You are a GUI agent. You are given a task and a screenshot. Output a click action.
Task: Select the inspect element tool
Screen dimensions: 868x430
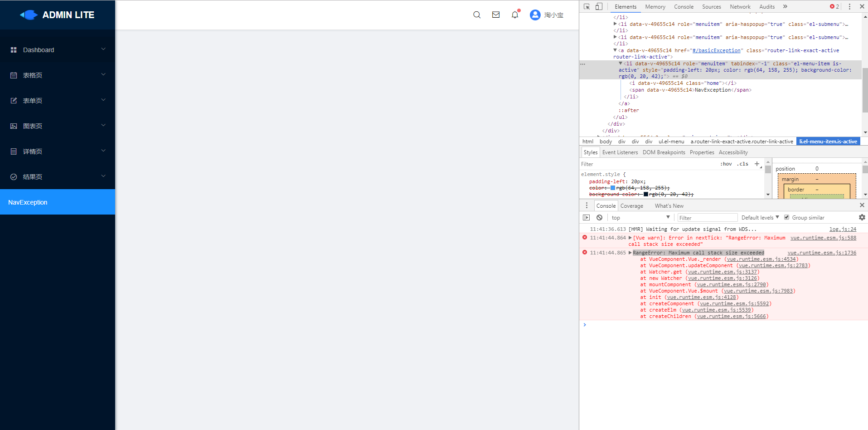click(x=587, y=6)
